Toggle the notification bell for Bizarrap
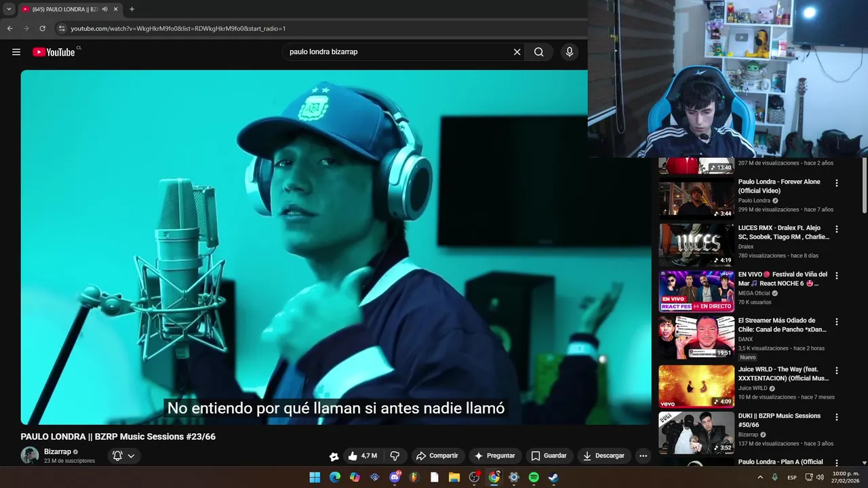The image size is (868, 488). [x=117, y=455]
